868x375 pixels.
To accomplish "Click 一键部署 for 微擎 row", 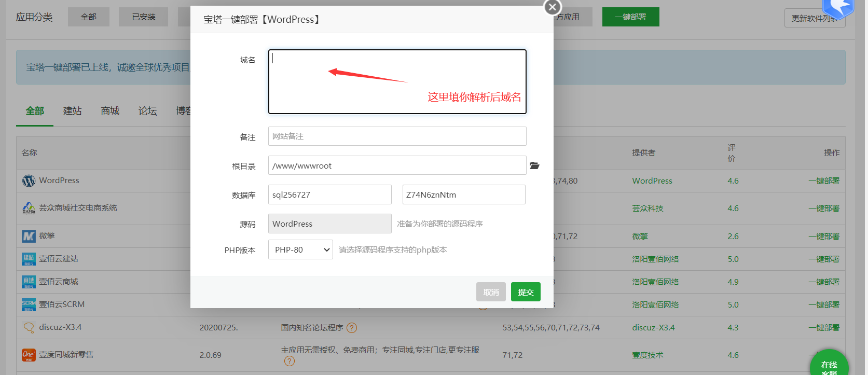I will [824, 237].
